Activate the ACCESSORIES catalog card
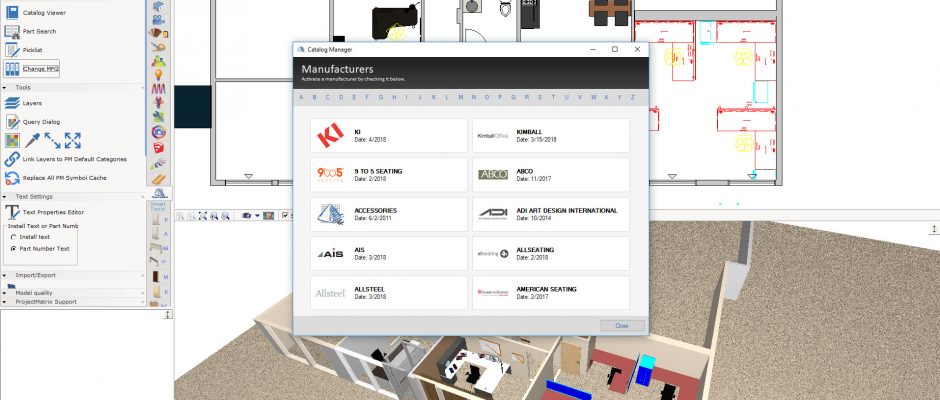The width and height of the screenshot is (940, 400). [x=388, y=214]
